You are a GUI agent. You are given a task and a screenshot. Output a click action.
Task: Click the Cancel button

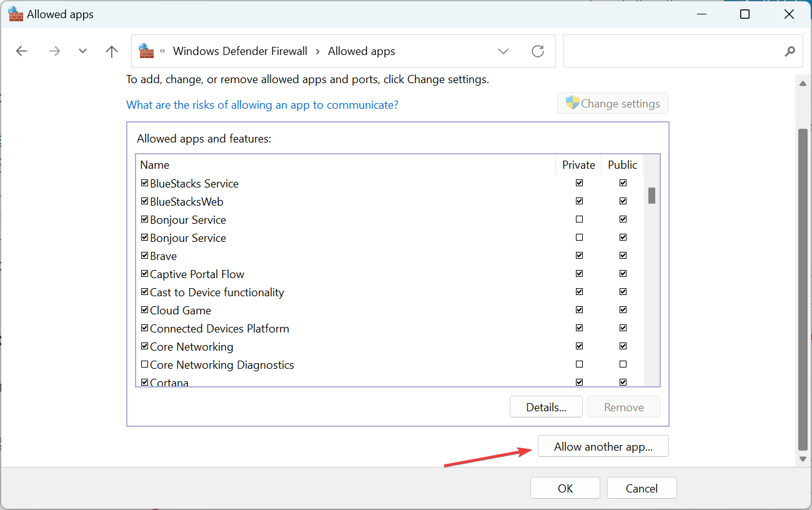(641, 488)
